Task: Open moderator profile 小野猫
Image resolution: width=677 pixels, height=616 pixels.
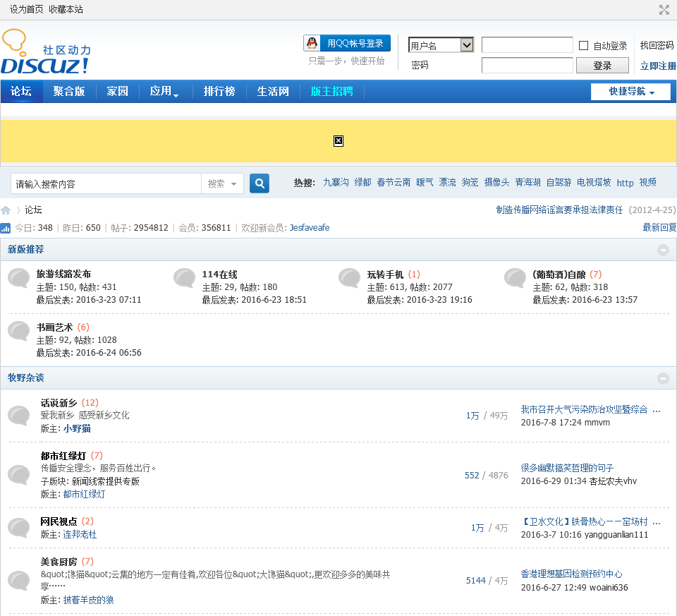Action: [77, 428]
